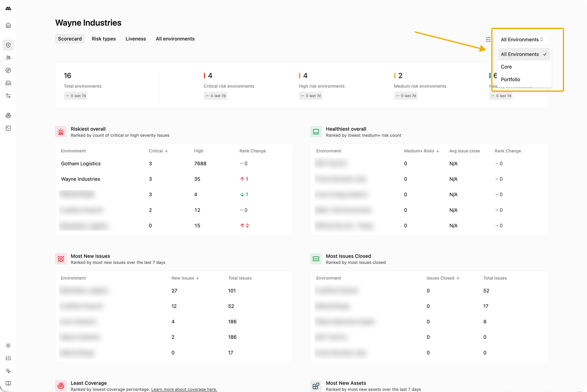Switch to the Scorecard tab

[x=70, y=39]
